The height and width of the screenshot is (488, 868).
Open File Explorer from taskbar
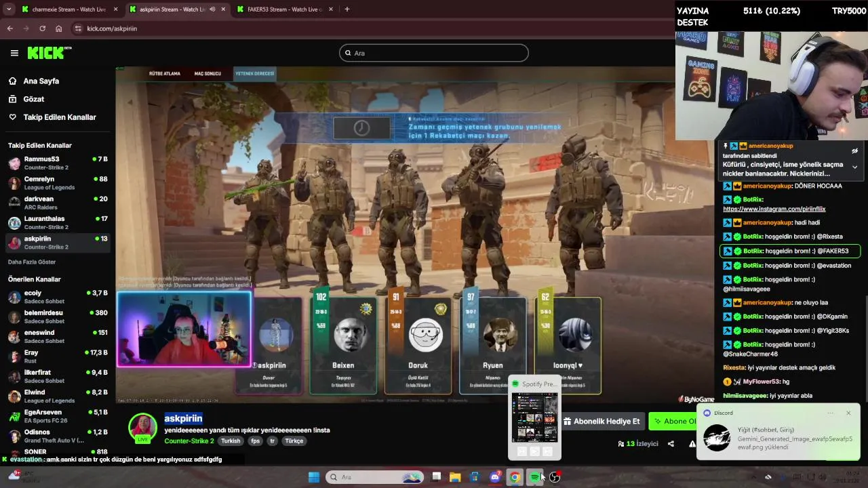(455, 477)
